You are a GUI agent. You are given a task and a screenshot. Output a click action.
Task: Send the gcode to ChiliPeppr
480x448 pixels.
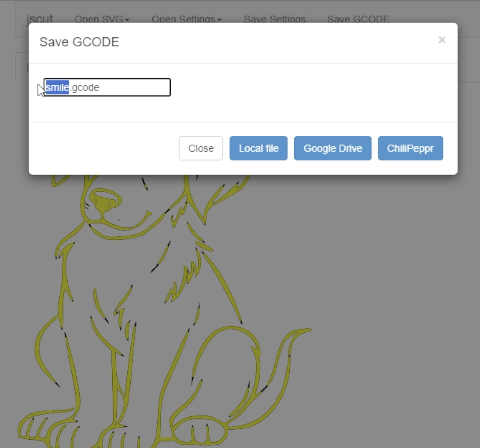pyautogui.click(x=410, y=148)
